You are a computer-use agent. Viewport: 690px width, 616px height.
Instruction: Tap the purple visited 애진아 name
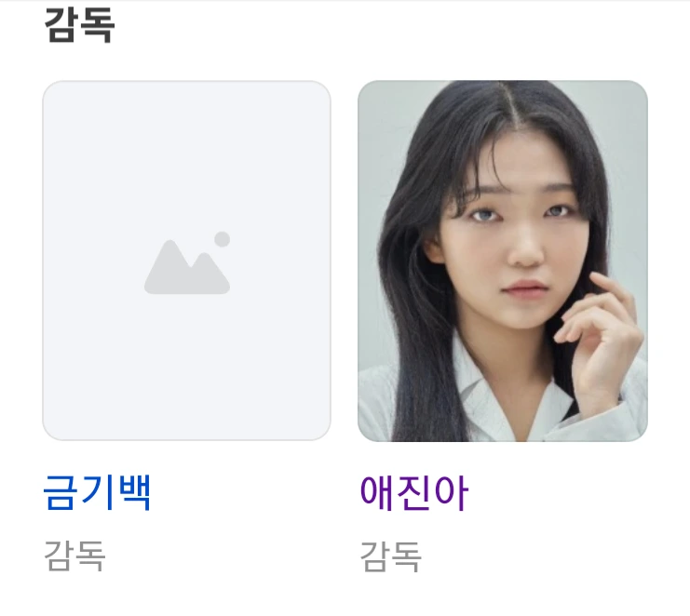coord(414,493)
